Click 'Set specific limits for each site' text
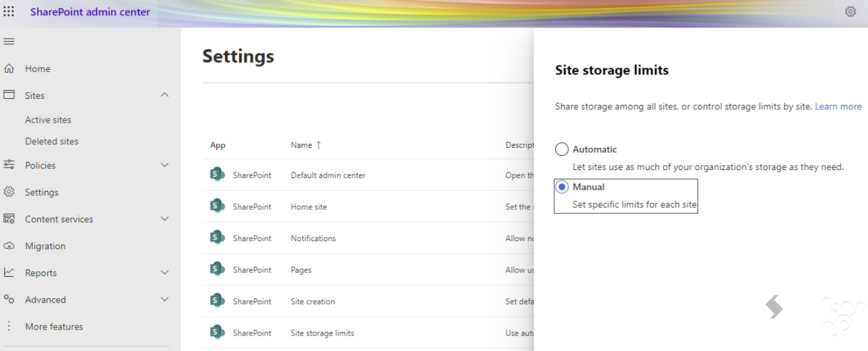Viewport: 868px width, 351px height. click(x=634, y=204)
